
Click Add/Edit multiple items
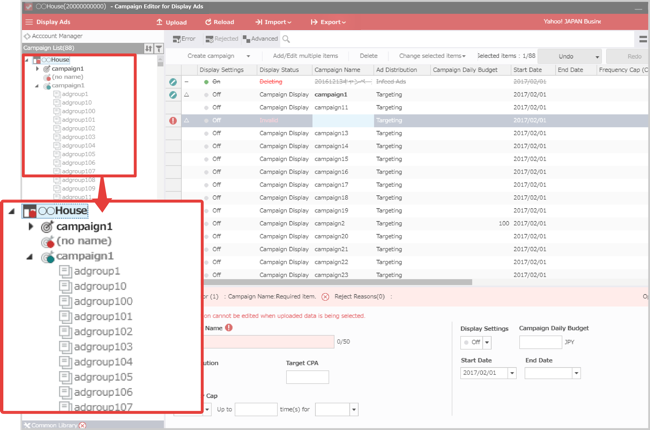305,56
